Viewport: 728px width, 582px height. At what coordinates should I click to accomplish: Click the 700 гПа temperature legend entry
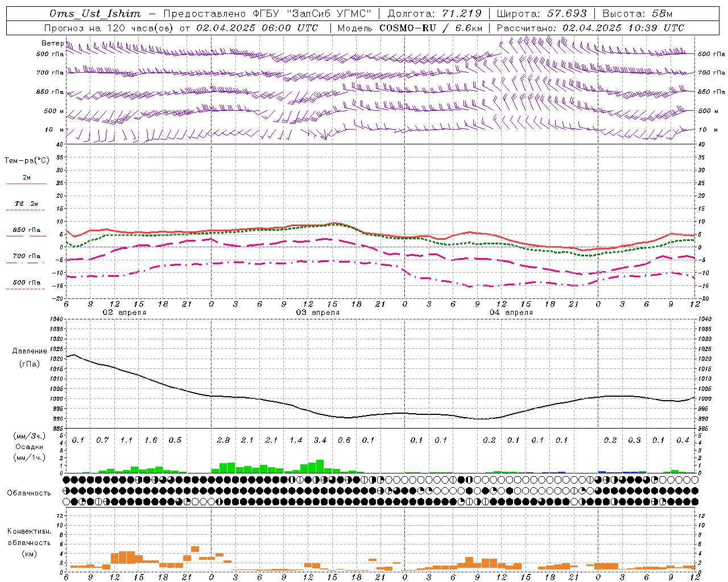click(x=26, y=256)
